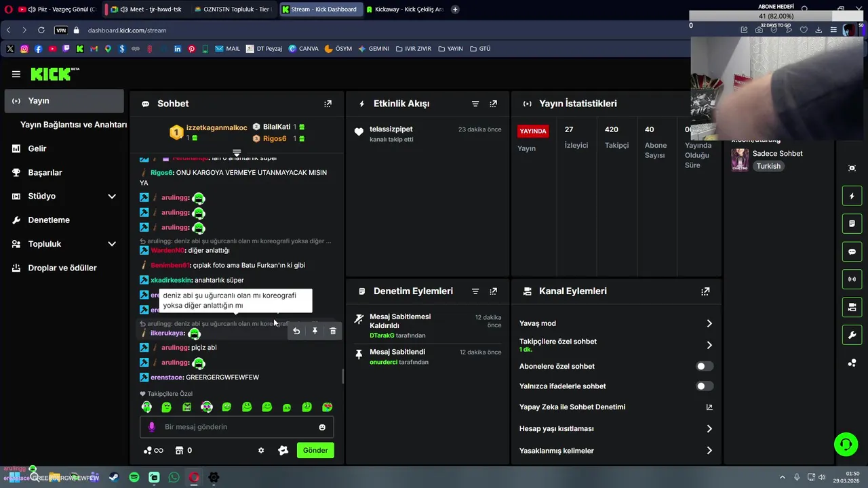Filter the Denetim Eylemleri list
Screen dimensions: 868x488
coord(475,291)
